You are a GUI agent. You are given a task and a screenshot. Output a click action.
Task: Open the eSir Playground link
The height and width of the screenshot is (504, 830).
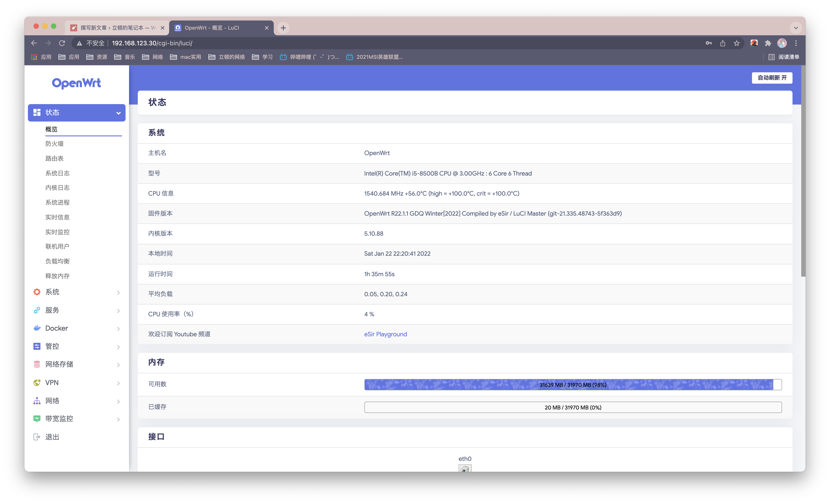click(x=385, y=334)
